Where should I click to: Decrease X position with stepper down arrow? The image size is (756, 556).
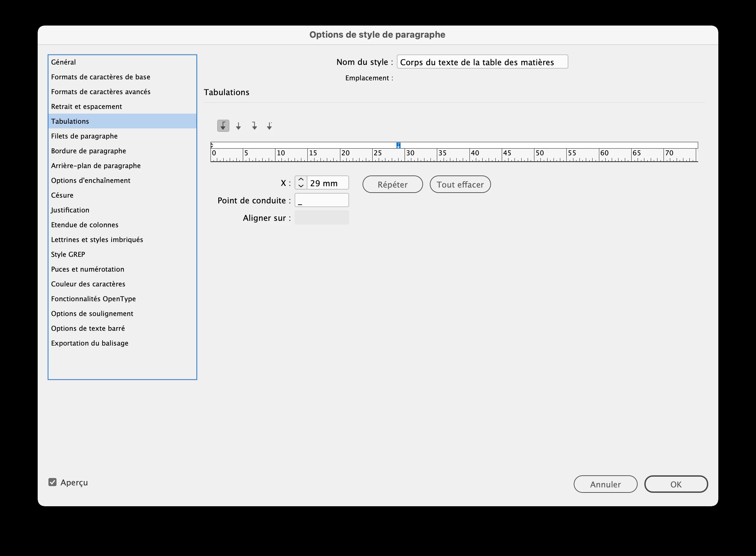(301, 186)
